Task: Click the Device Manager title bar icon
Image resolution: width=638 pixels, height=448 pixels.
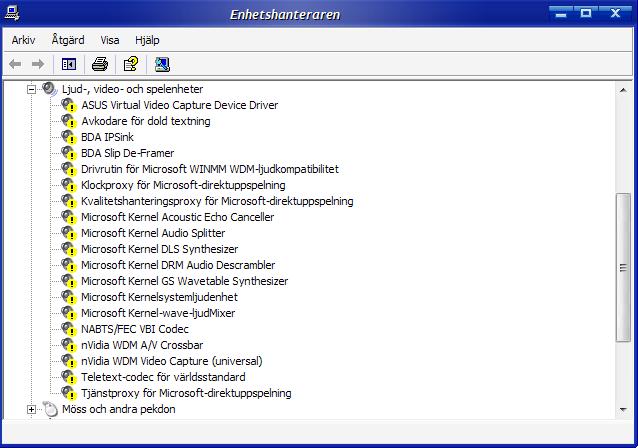Action: pos(12,13)
